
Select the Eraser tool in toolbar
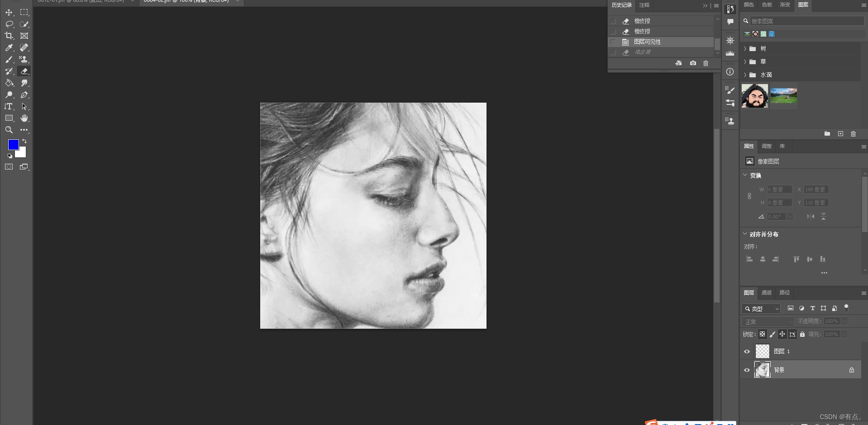click(x=24, y=71)
